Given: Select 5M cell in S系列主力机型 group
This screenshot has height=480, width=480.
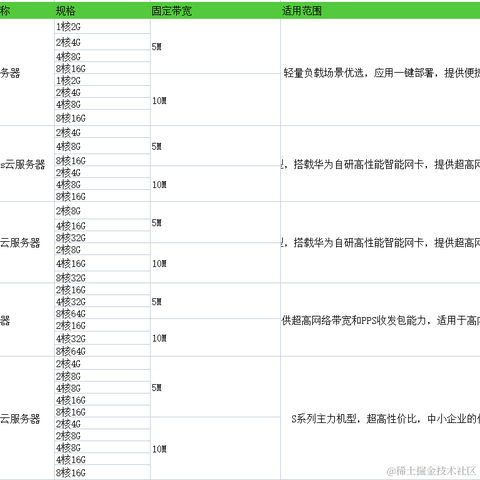Looking at the screenshot, I should pyautogui.click(x=215, y=387).
